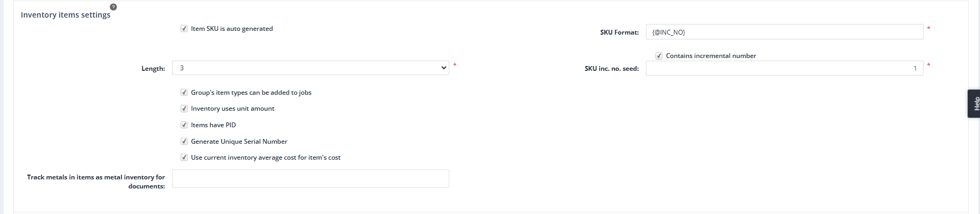Toggle Group's item types can be added to jobs

[184, 93]
